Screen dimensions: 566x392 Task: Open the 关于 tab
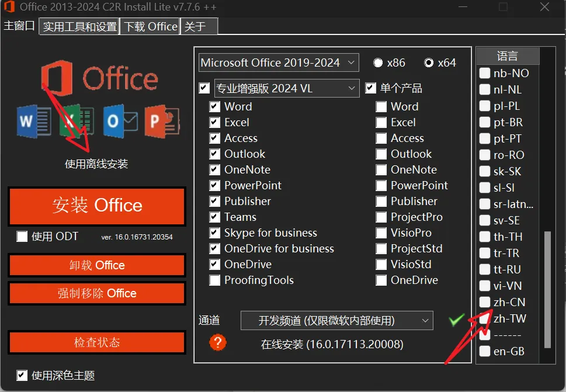tap(199, 26)
